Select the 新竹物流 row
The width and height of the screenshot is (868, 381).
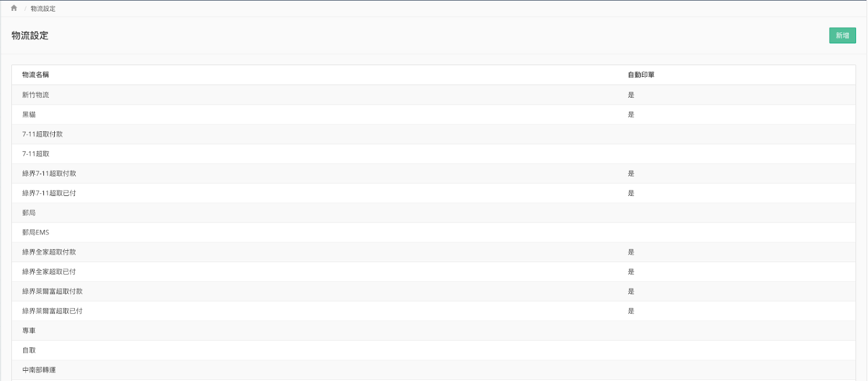click(x=433, y=95)
